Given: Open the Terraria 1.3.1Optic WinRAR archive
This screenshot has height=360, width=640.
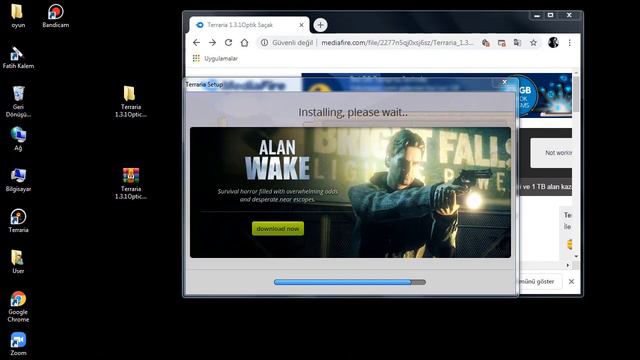Looking at the screenshot, I should pos(130,184).
